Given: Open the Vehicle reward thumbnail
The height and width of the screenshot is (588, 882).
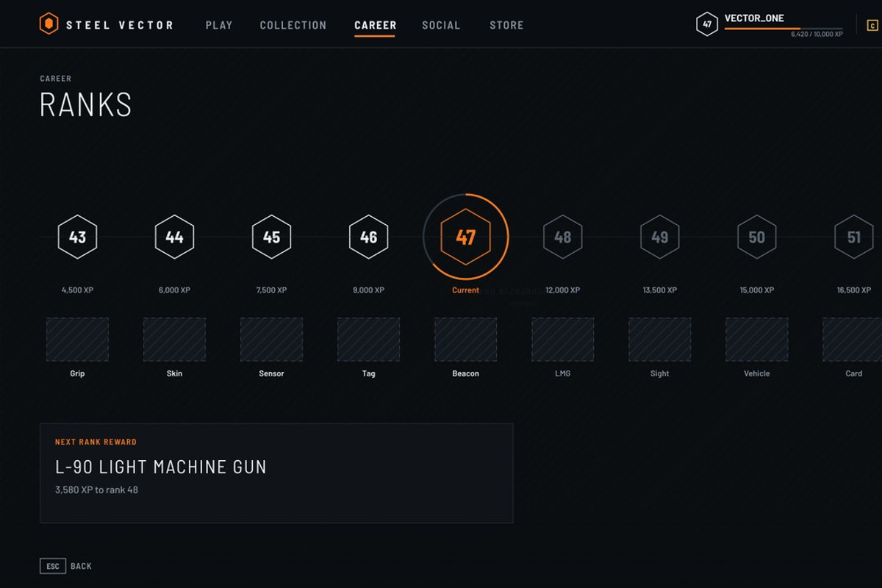Looking at the screenshot, I should (x=756, y=339).
